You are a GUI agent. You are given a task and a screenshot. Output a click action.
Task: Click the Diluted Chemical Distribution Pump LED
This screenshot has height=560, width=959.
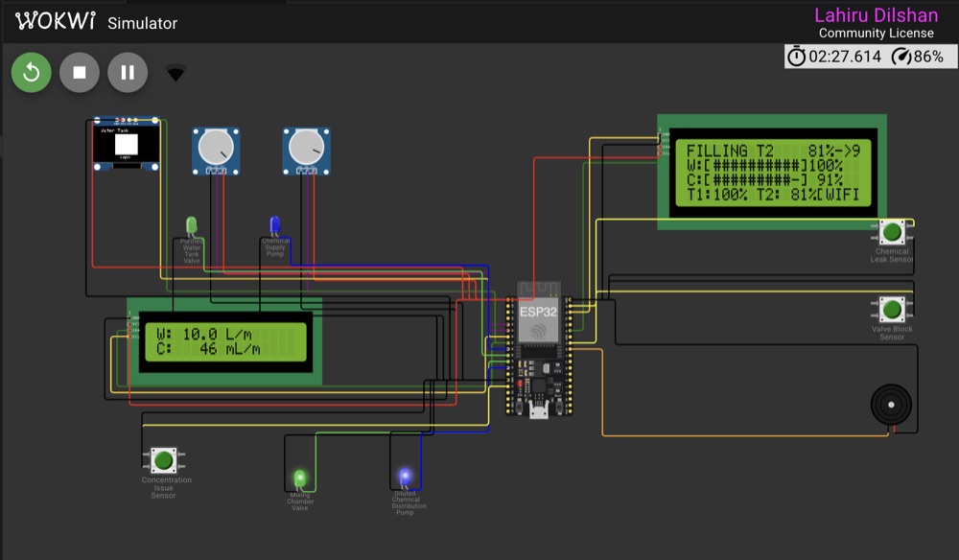[x=405, y=477]
